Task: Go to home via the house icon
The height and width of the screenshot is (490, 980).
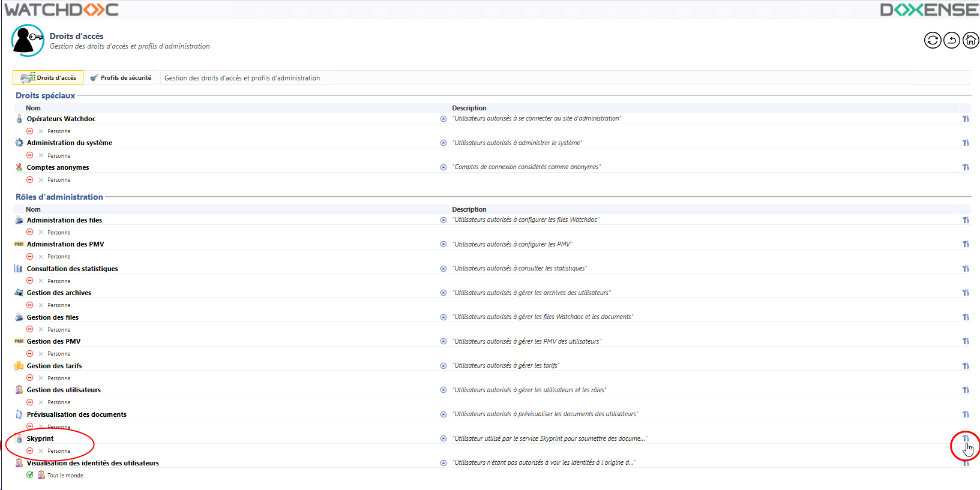Action: [970, 40]
